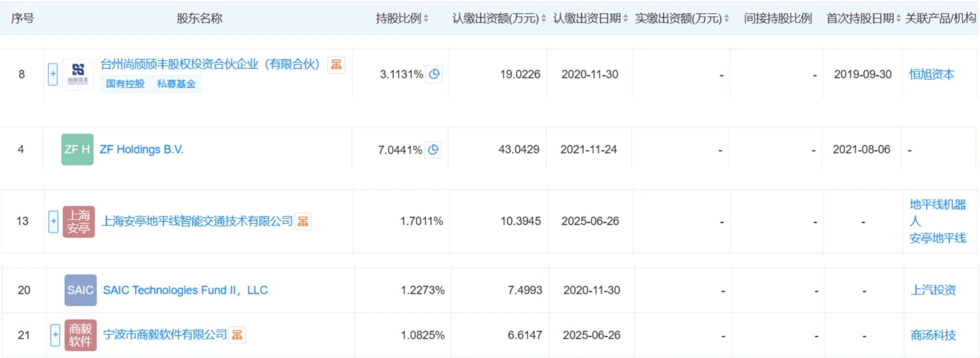Click pie chart icon beside 7.0441%
This screenshot has width=980, height=358.
tap(433, 150)
